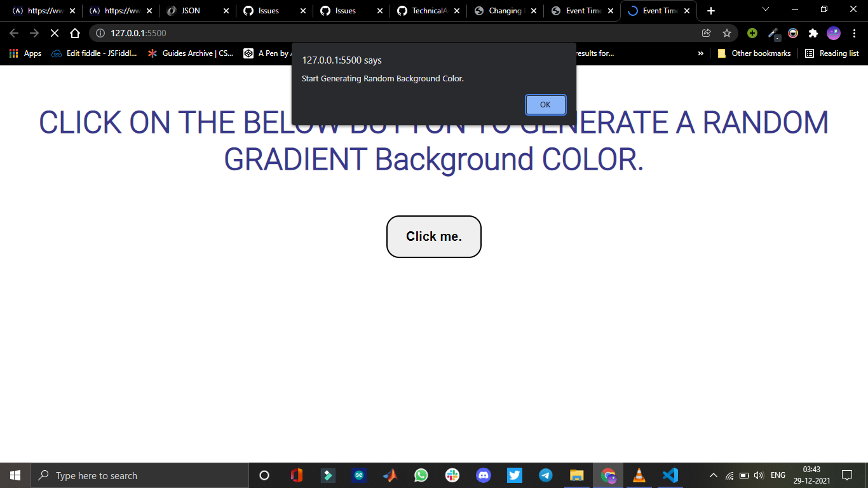Screen dimensions: 868x488
Task: Open the Reading list panel
Action: click(832, 53)
